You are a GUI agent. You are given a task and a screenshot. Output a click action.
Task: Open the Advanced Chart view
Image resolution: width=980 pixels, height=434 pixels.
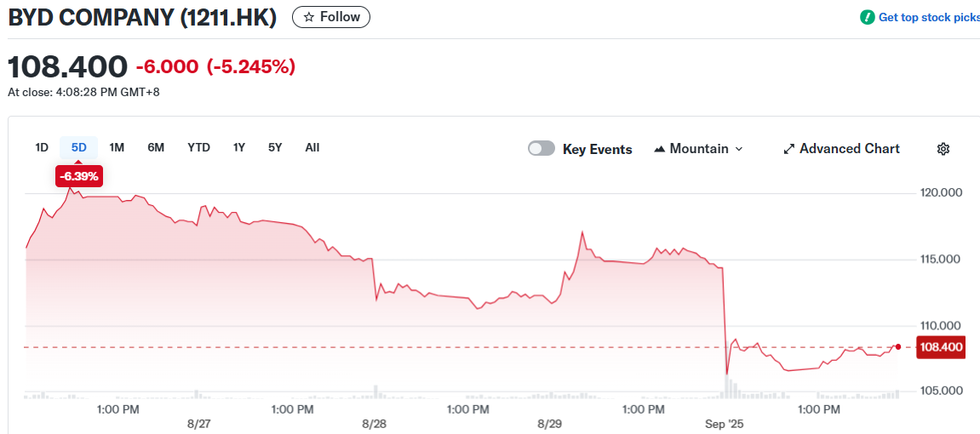841,149
